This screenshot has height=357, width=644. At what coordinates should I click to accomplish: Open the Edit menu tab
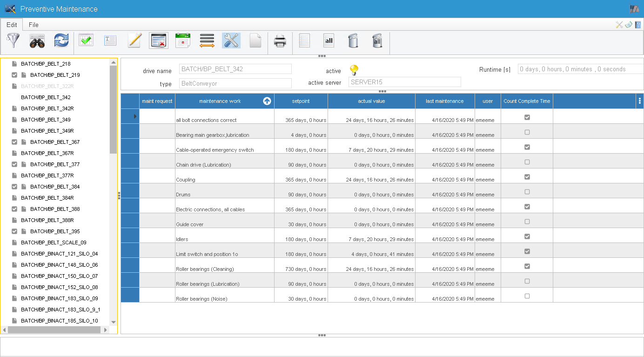tap(12, 25)
